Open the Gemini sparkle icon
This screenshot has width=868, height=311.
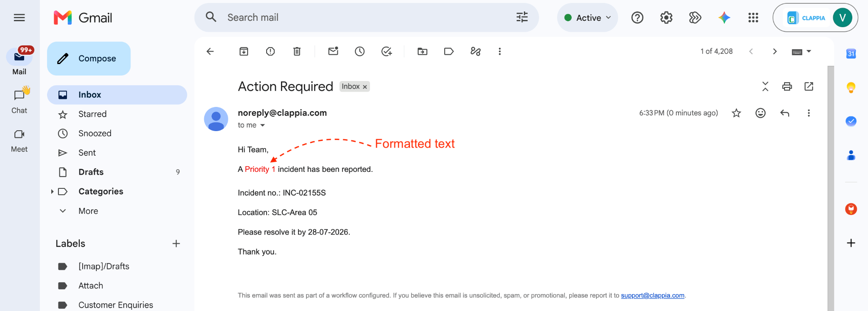click(x=724, y=17)
